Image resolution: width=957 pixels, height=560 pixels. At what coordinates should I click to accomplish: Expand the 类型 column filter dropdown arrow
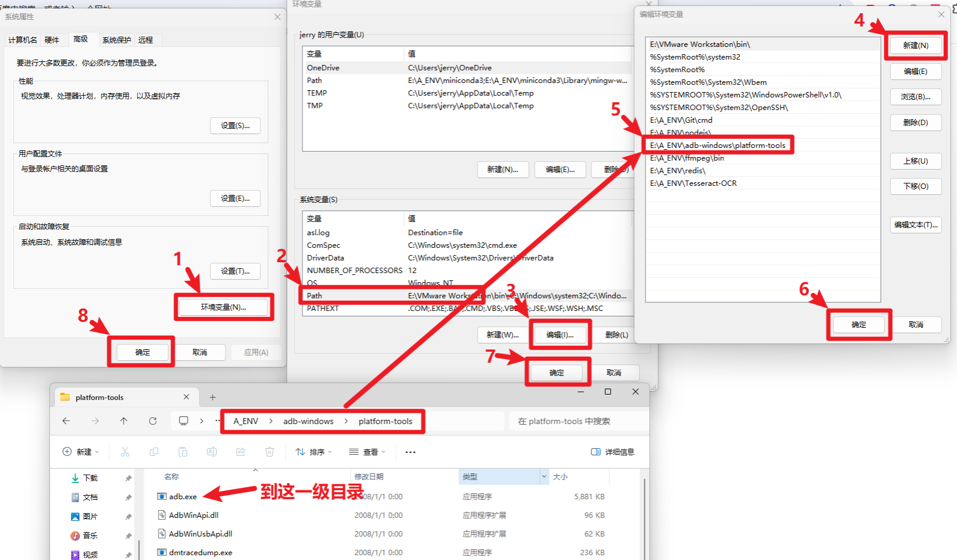click(x=544, y=476)
